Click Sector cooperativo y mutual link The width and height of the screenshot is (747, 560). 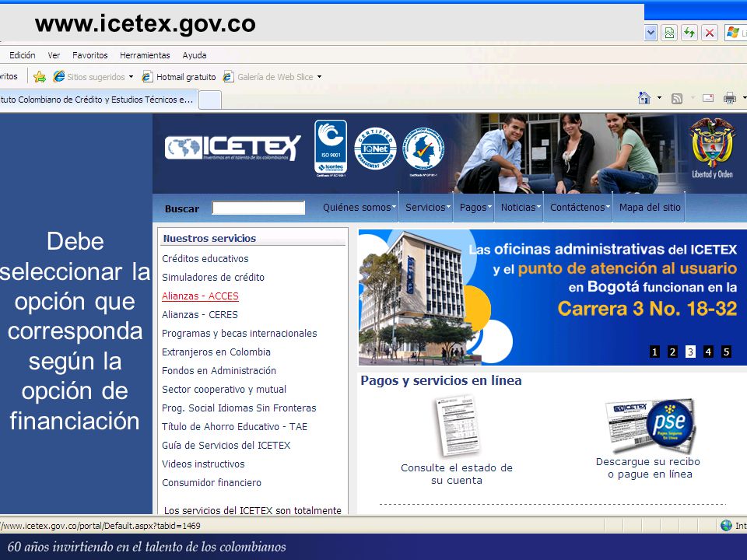click(224, 390)
